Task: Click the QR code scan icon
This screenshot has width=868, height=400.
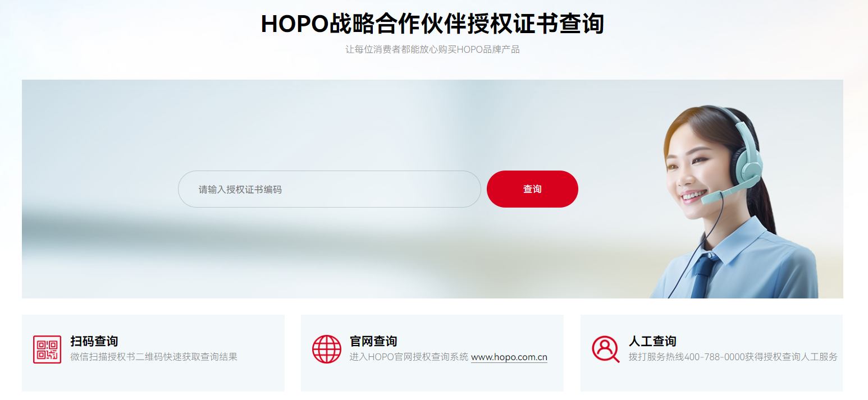Action: pos(47,350)
